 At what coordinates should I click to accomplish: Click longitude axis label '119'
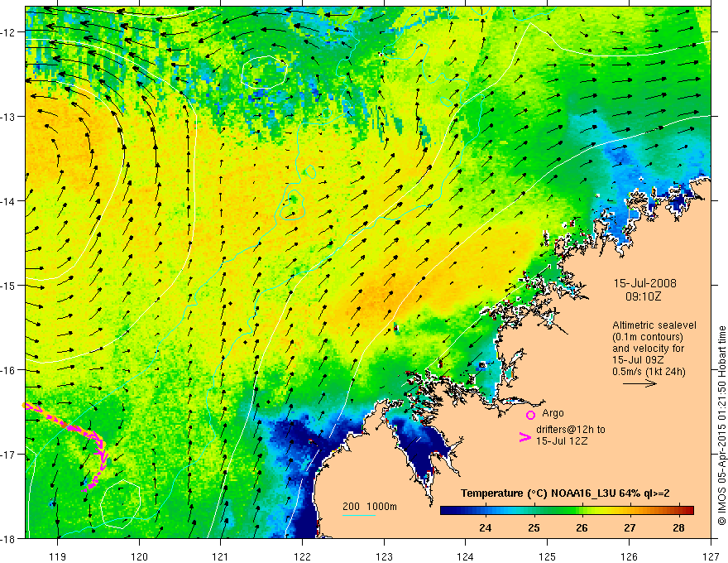58,556
